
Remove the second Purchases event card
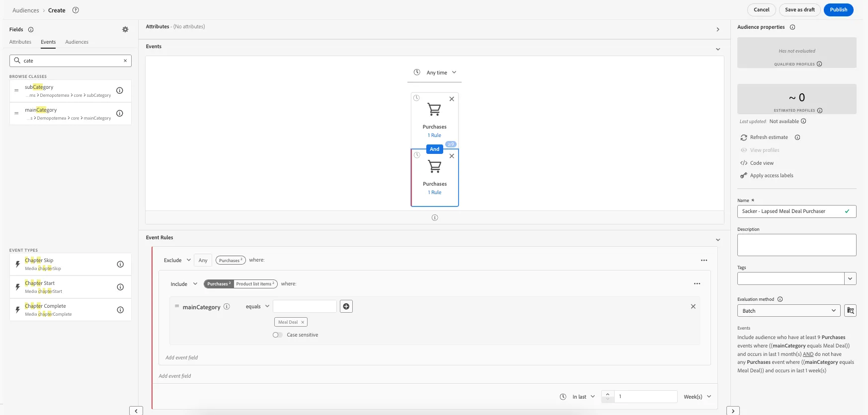pos(452,156)
